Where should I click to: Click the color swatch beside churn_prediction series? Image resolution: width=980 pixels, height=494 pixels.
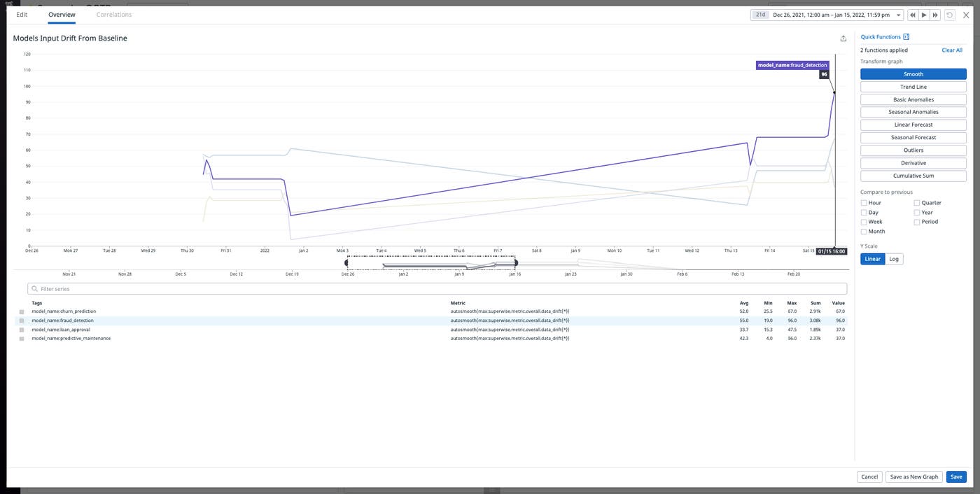21,311
